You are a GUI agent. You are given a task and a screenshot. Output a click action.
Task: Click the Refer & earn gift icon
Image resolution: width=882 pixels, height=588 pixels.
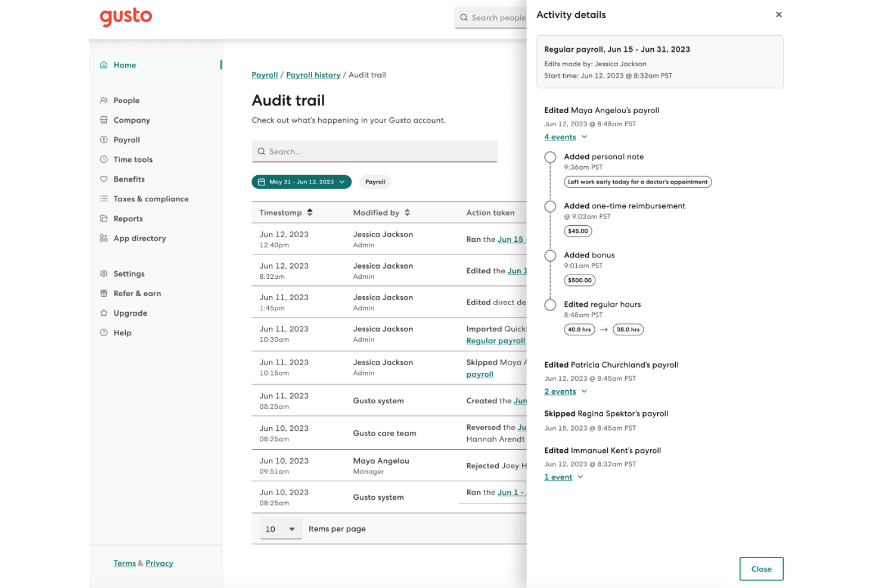[x=104, y=294]
